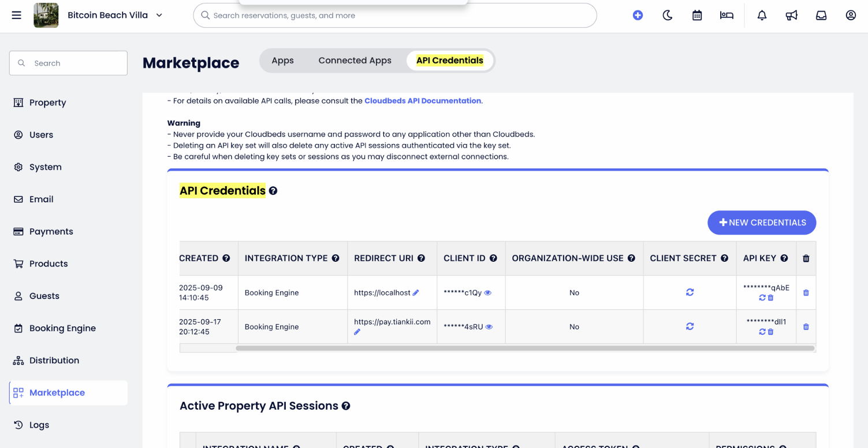Screen dimensions: 868x448
Task: Regenerate client secret for localhost credential
Action: tap(690, 293)
